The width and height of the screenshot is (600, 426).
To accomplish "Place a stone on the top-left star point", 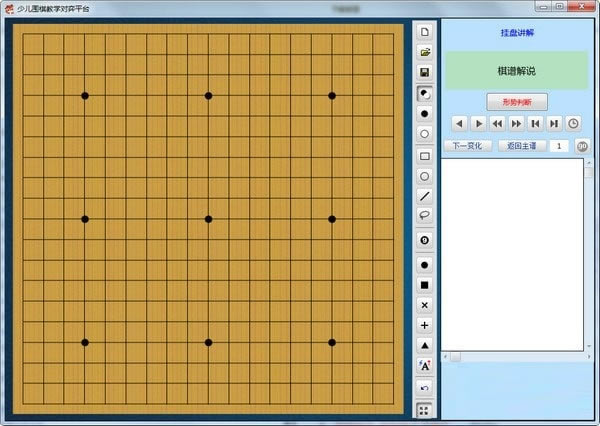I will pyautogui.click(x=85, y=96).
